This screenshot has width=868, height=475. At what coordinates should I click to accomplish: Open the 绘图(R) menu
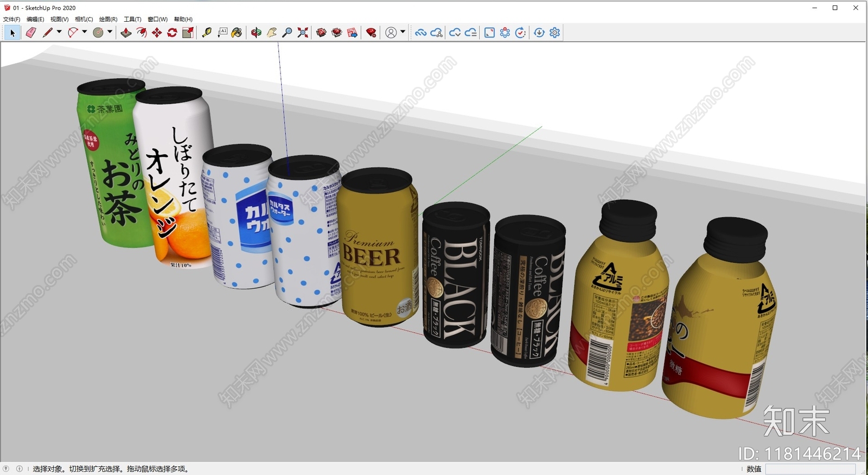click(x=108, y=19)
